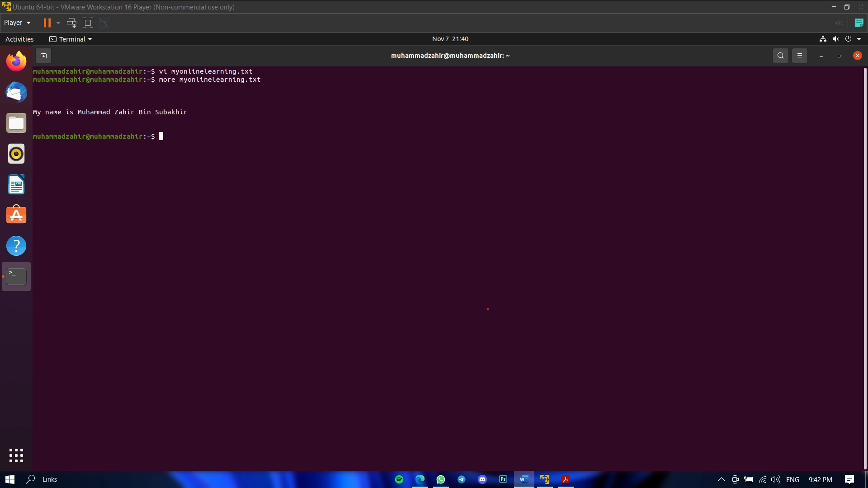Open the Nov 7 clock calendar
This screenshot has width=868, height=488.
(450, 39)
